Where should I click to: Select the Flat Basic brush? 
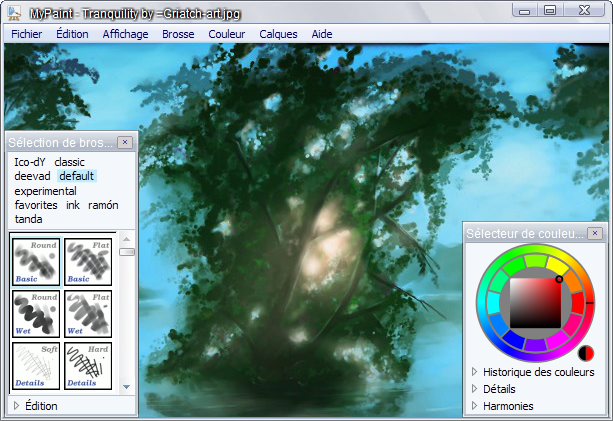click(x=88, y=262)
